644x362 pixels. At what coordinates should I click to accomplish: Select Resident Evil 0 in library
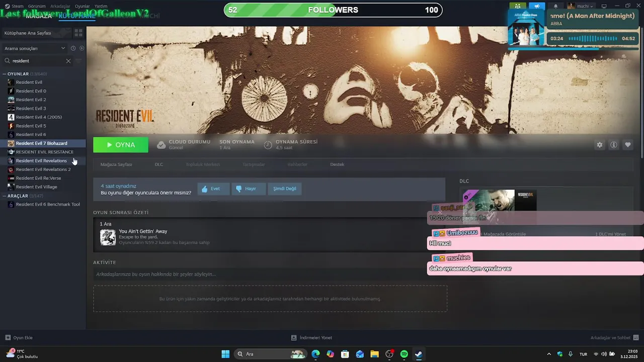click(31, 91)
